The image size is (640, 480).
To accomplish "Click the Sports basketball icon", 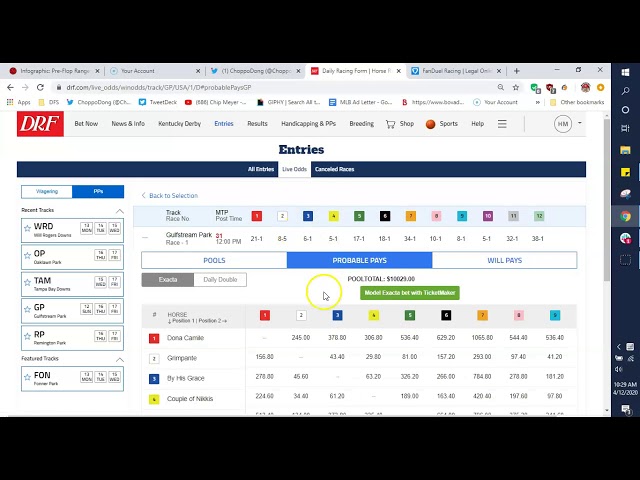I will pos(431,124).
